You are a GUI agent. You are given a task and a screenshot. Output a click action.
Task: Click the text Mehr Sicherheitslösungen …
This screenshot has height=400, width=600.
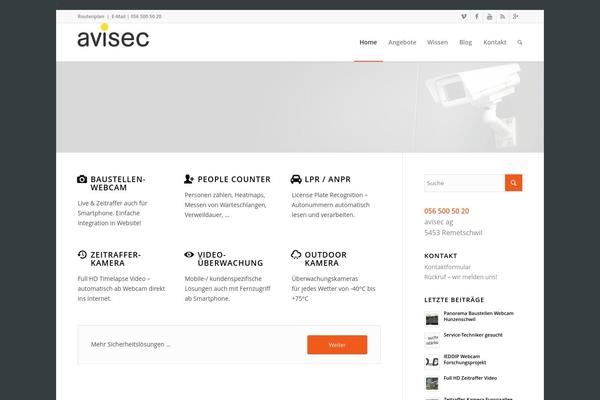[130, 344]
